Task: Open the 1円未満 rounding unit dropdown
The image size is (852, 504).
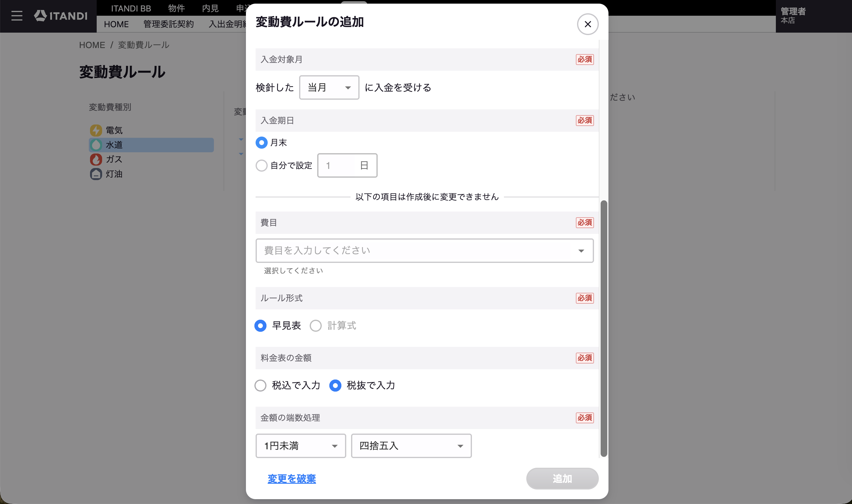Action: pos(301,446)
